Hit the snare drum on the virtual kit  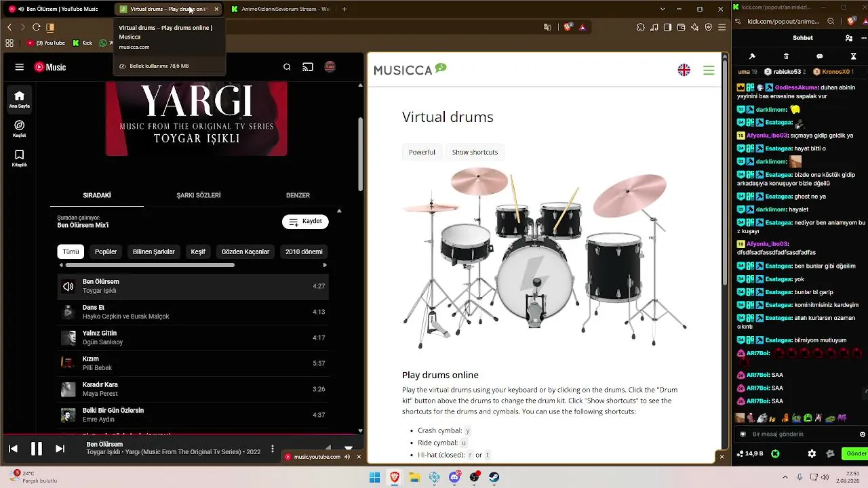pos(465,243)
